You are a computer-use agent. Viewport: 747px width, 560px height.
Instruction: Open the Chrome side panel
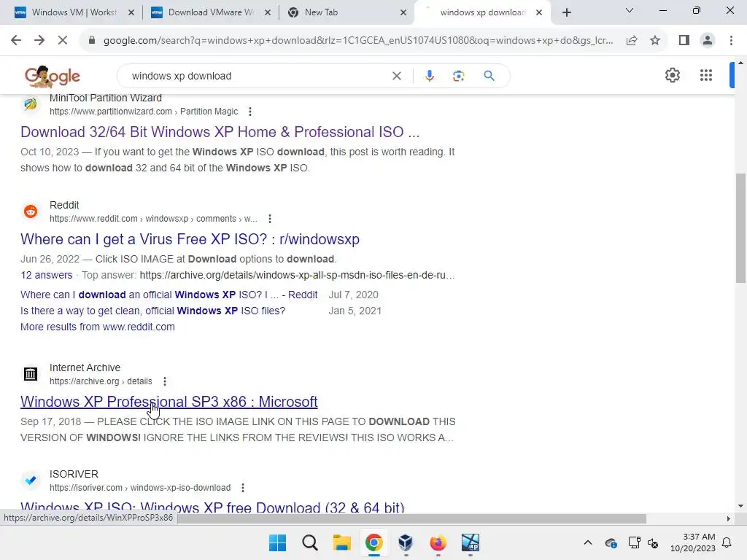click(x=684, y=41)
